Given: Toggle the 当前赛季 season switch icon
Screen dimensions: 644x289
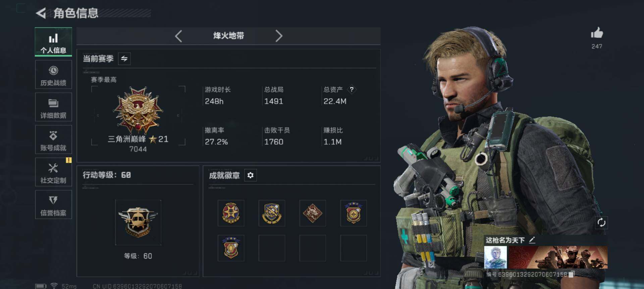Looking at the screenshot, I should click(124, 59).
